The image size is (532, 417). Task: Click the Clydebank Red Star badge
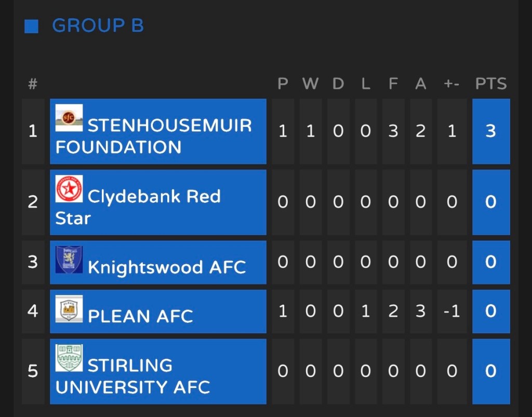pyautogui.click(x=69, y=189)
